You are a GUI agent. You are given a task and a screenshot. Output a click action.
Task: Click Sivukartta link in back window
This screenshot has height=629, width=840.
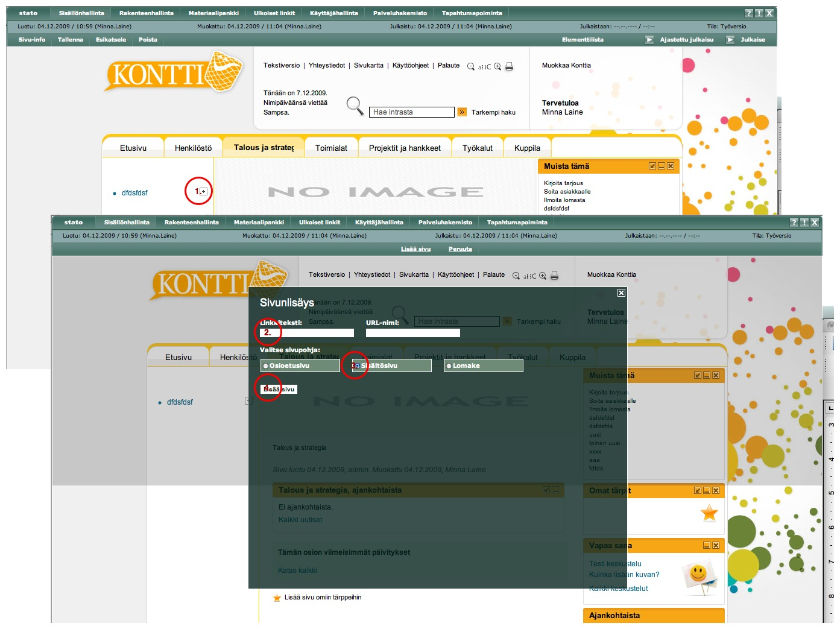(x=368, y=65)
